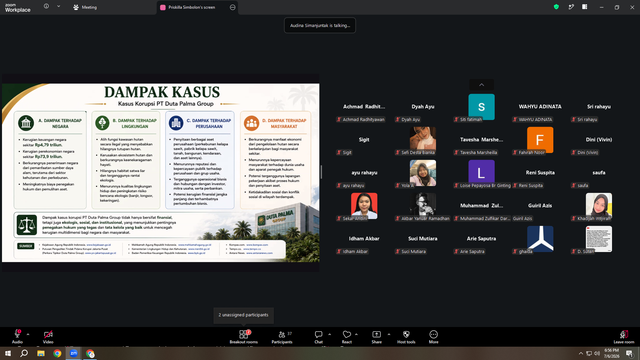
Task: Open share options arrow beside Share
Action: coord(389,334)
